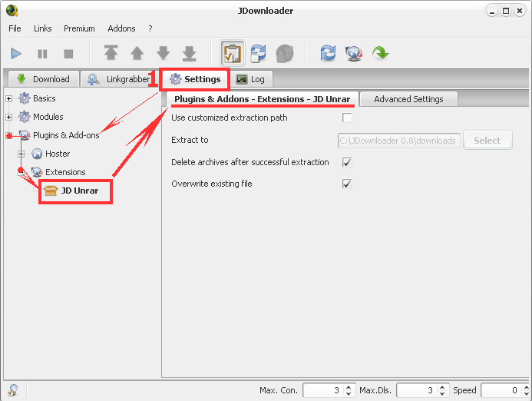
Task: Move selection to bottom of list
Action: (x=190, y=53)
